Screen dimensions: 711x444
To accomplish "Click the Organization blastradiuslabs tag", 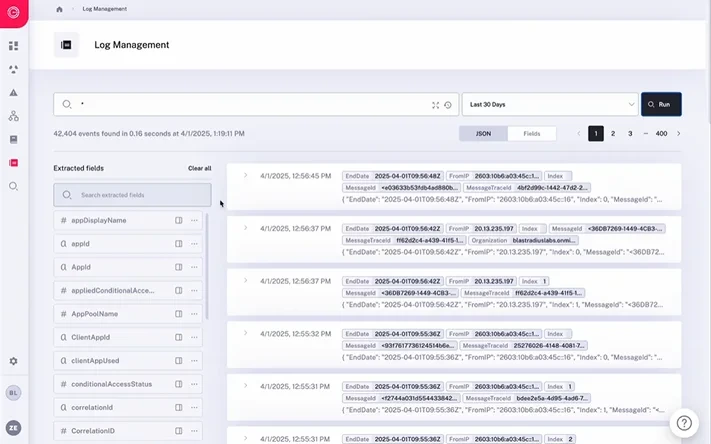I will (x=524, y=240).
